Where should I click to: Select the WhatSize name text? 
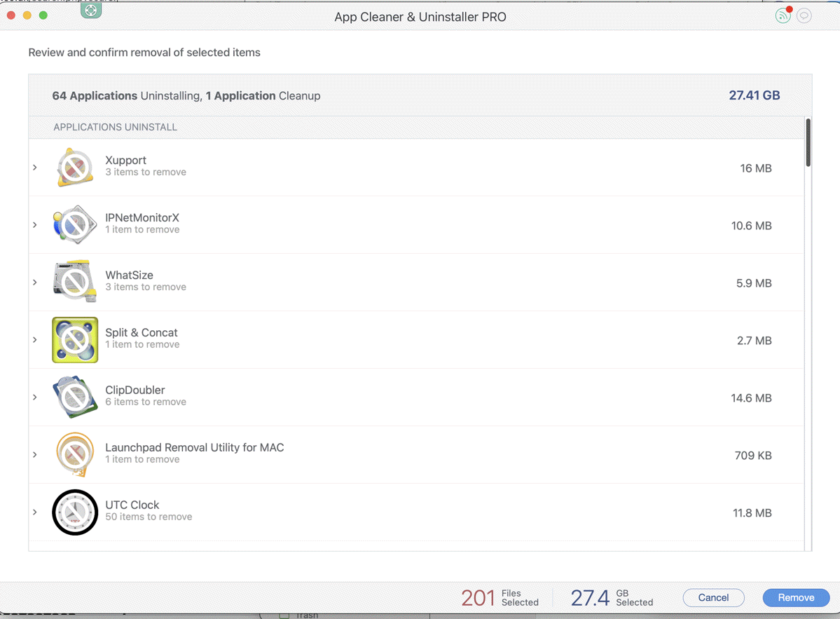tap(129, 275)
